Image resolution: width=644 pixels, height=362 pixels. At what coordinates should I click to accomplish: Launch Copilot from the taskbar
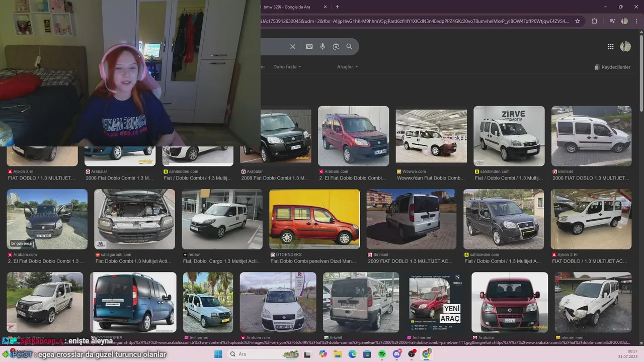[323, 354]
